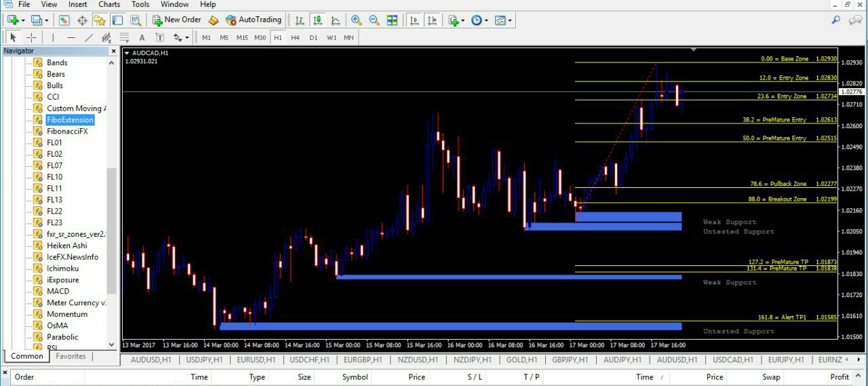Image resolution: width=868 pixels, height=386 pixels.
Task: Select the horizontal line tool
Action: tap(71, 37)
